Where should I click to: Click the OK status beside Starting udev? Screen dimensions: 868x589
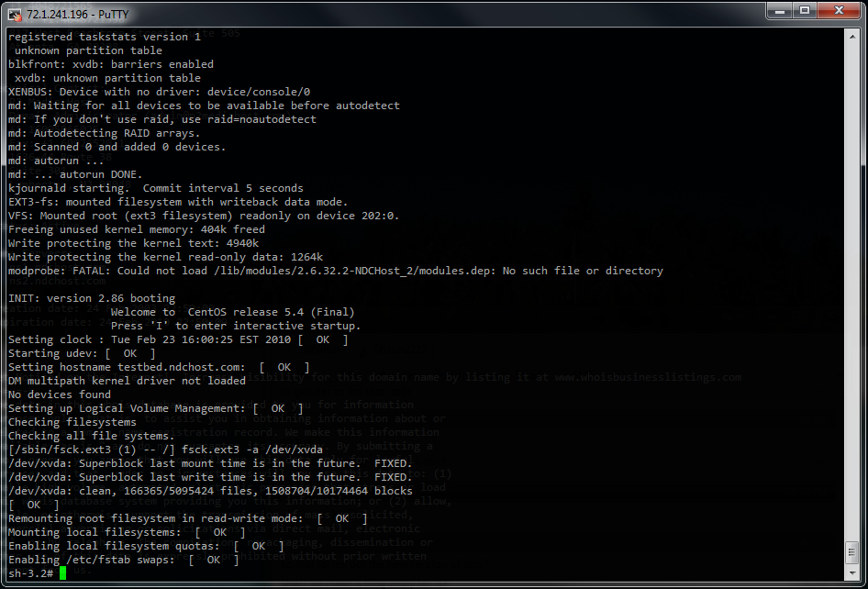click(130, 353)
